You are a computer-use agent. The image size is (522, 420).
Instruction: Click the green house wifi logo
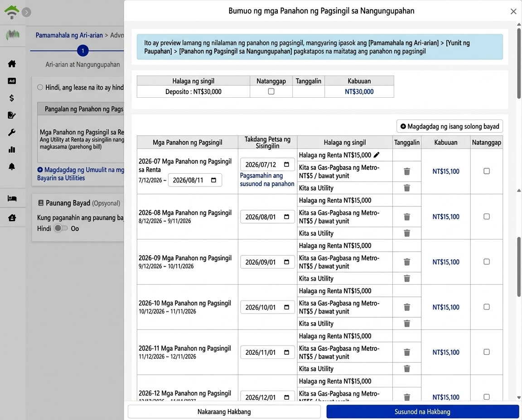tap(11, 12)
